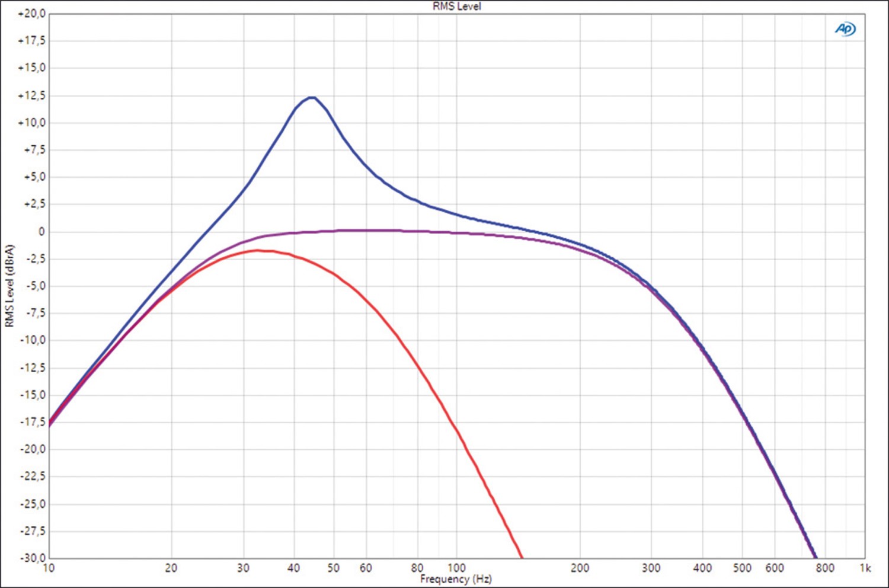Click the +20,0 y-axis tick label
This screenshot has width=889, height=588.
coord(32,14)
